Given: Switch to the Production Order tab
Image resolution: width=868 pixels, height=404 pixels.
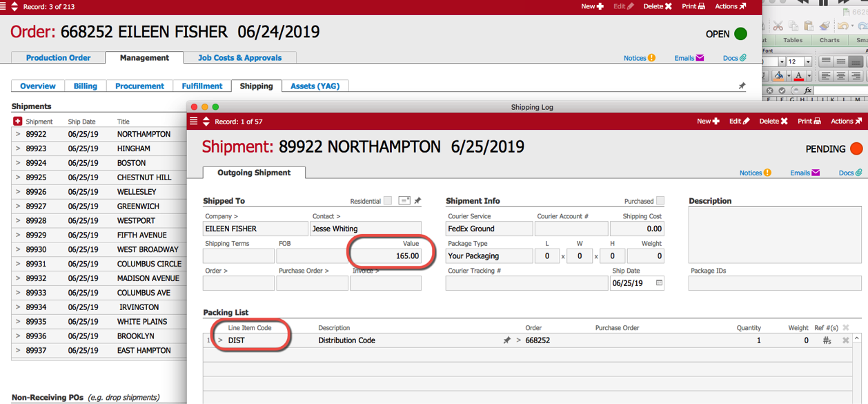Looking at the screenshot, I should click(x=59, y=58).
